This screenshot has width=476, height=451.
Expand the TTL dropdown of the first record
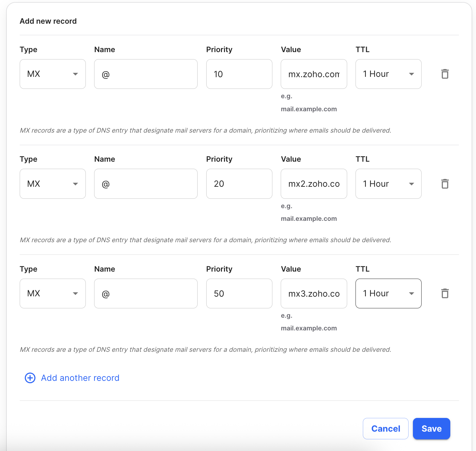tap(389, 74)
